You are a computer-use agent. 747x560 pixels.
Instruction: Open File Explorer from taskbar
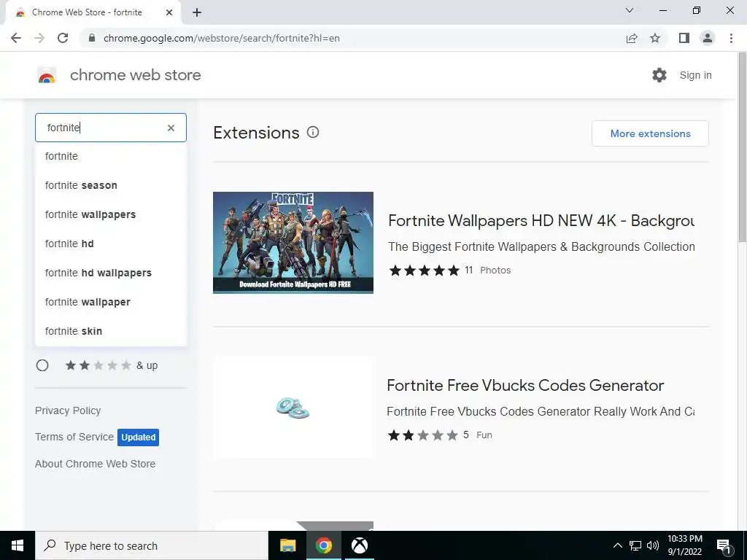(x=287, y=545)
